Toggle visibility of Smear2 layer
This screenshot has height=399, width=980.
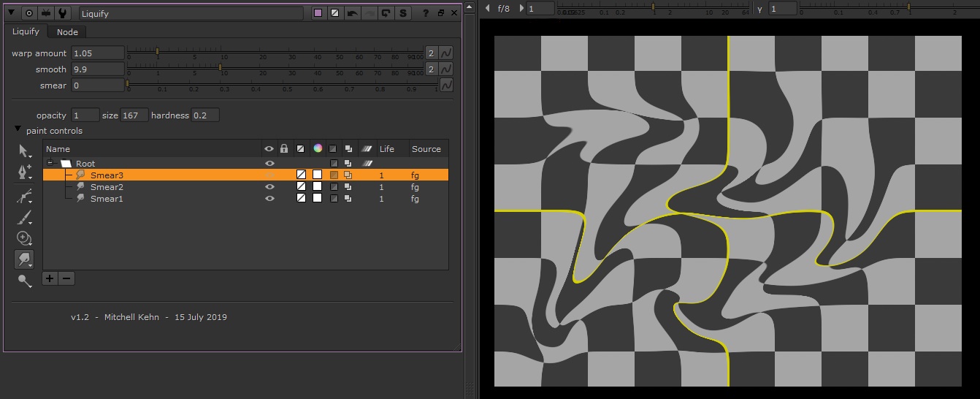click(x=269, y=187)
